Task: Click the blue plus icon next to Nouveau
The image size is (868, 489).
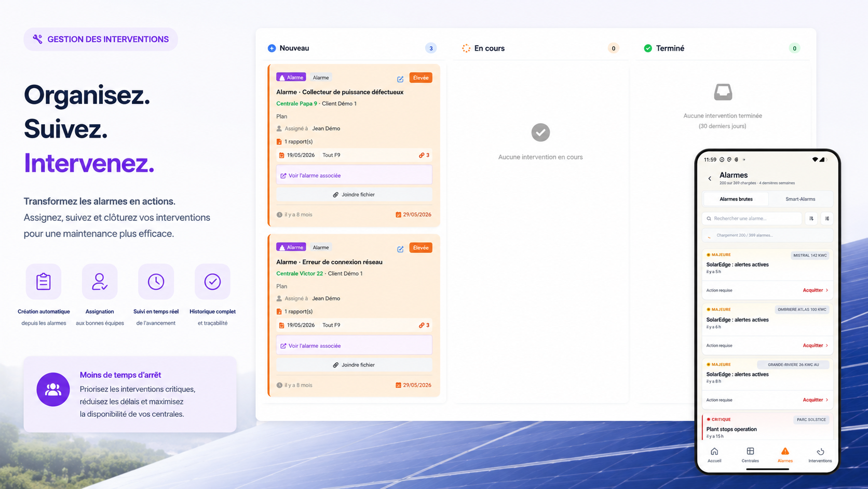Action: [272, 48]
